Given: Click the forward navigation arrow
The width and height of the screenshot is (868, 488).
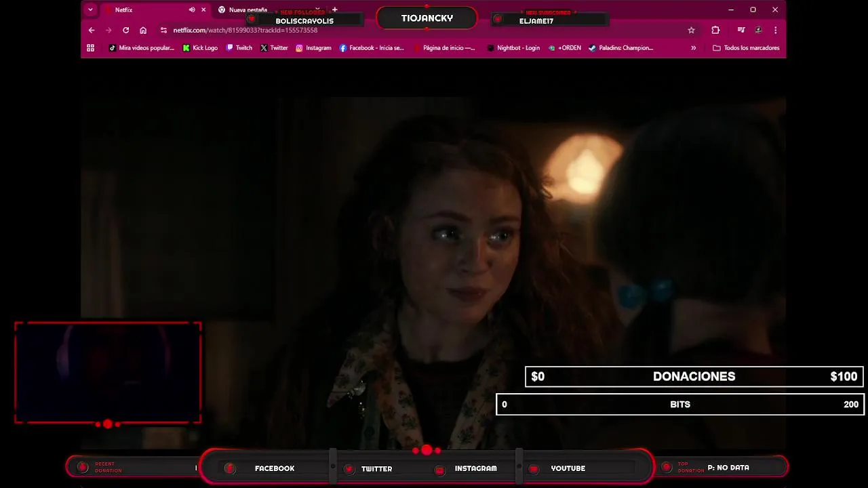Looking at the screenshot, I should tap(108, 30).
